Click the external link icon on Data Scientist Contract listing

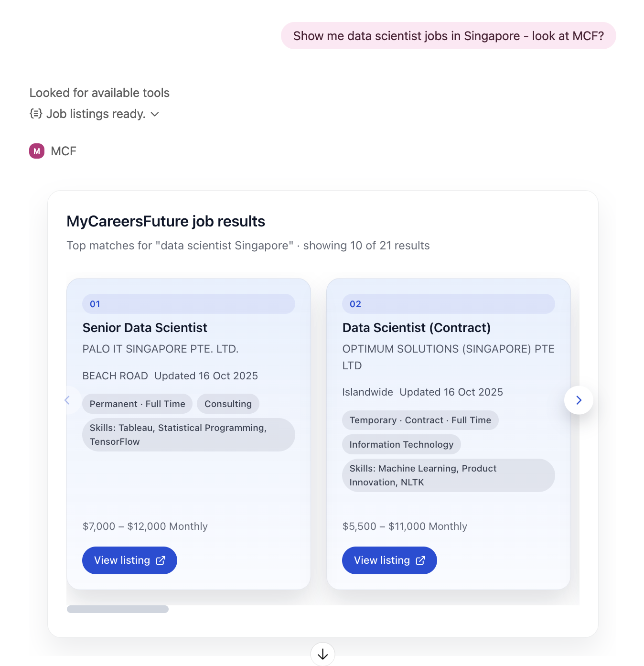point(420,560)
